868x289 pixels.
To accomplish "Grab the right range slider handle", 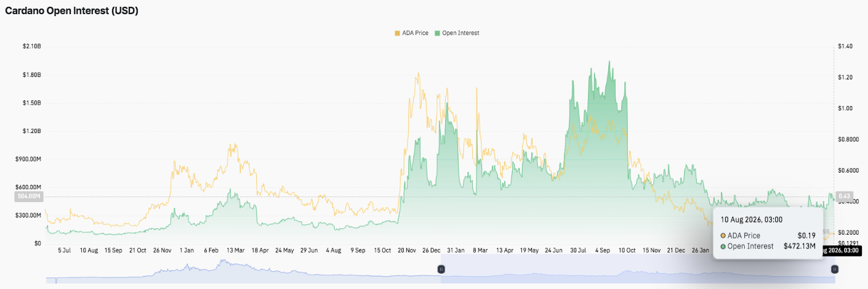I will (x=835, y=269).
